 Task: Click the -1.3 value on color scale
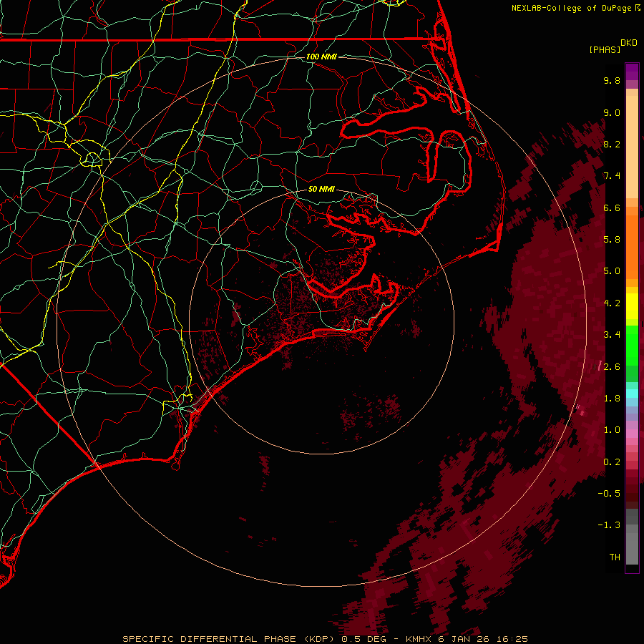pos(609,525)
